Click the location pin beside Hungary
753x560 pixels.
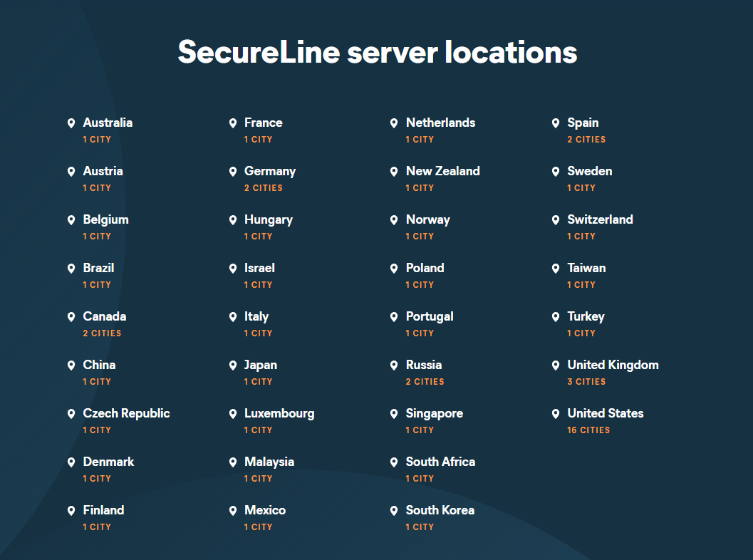click(233, 220)
